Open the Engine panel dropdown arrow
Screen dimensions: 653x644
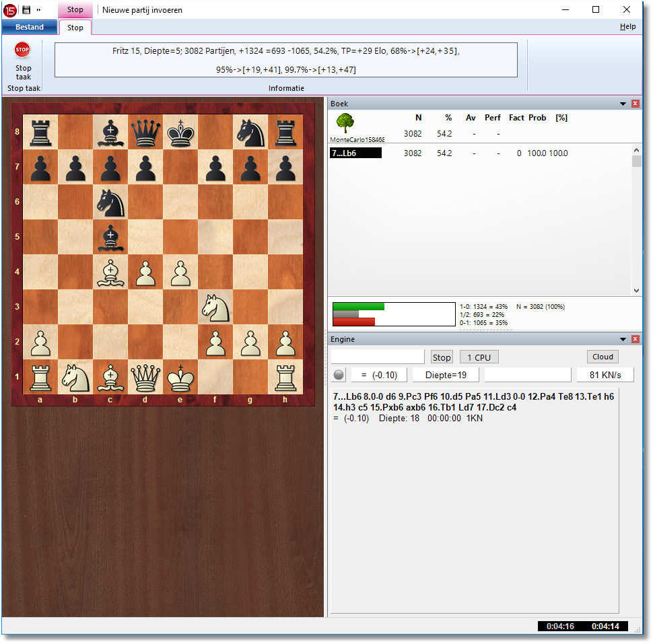point(623,339)
